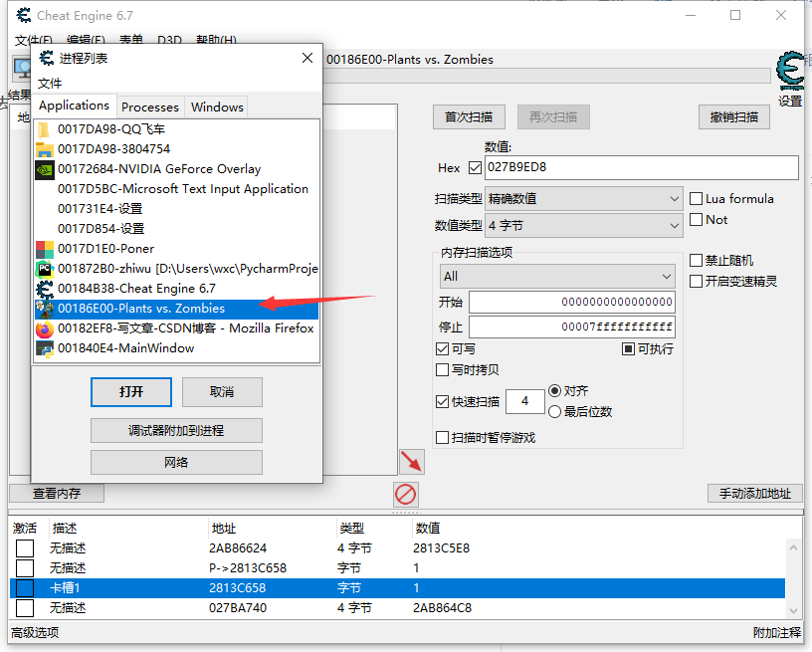
Task: Close the 进程列表 dialog
Action: pyautogui.click(x=307, y=58)
